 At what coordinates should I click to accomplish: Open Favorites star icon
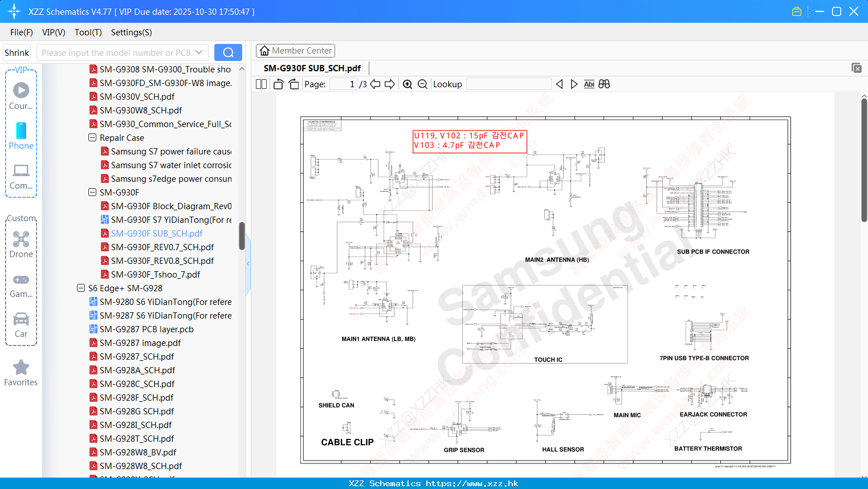[21, 367]
